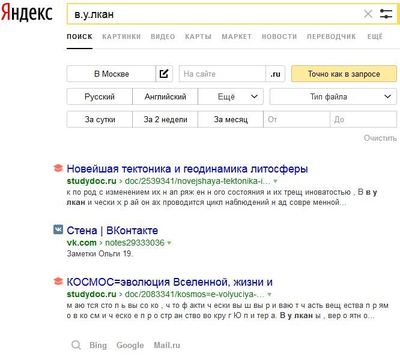Switch to the Поиск tab
The height and width of the screenshot is (363, 400).
(79, 37)
